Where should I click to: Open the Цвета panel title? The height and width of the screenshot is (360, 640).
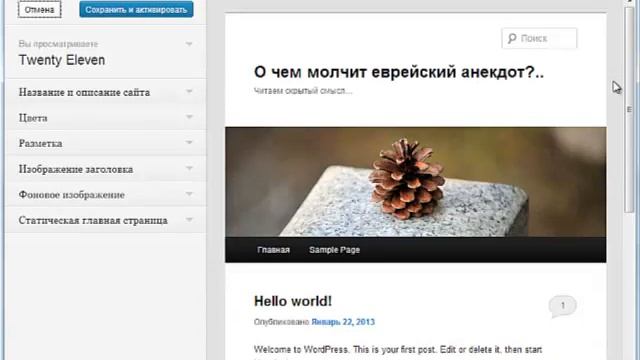coord(33,118)
